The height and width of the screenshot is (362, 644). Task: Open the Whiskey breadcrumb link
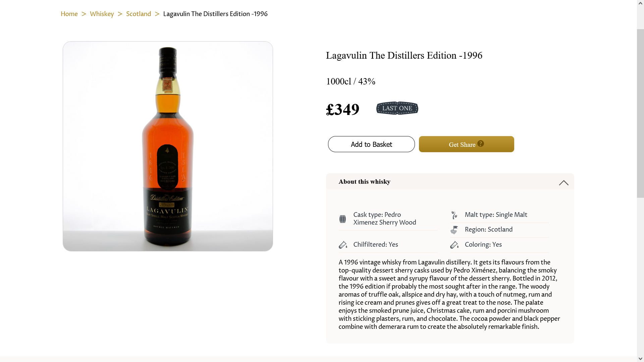pyautogui.click(x=102, y=14)
